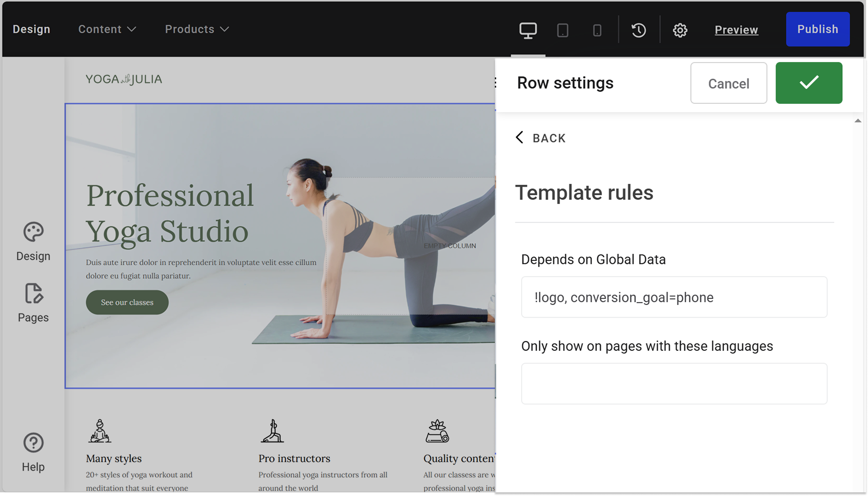Image resolution: width=868 pixels, height=496 pixels.
Task: Switch to tablet preview mode
Action: click(x=562, y=30)
